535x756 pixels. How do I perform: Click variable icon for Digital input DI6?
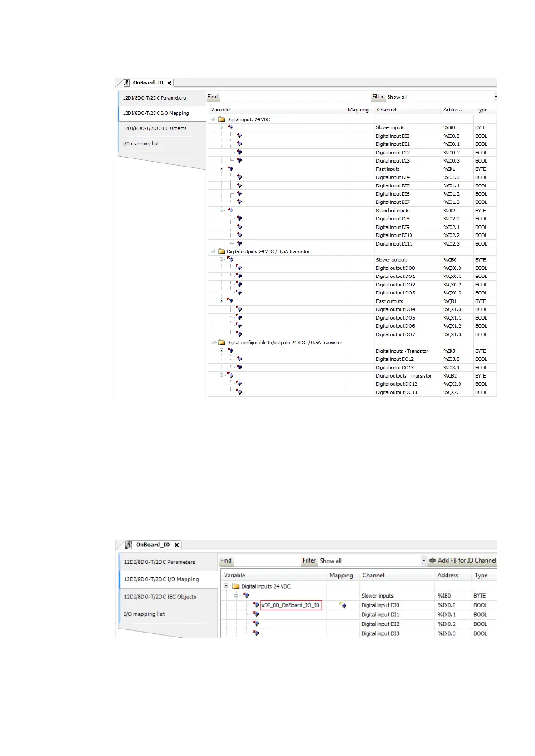239,193
